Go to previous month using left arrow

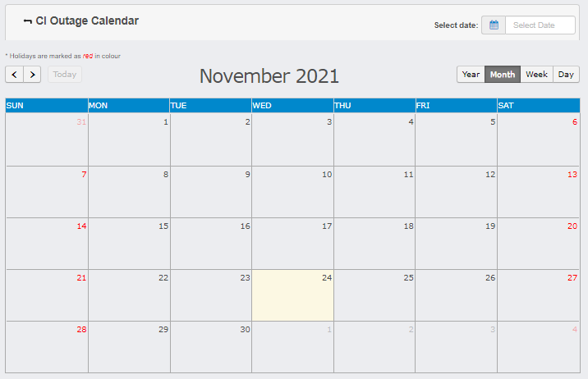14,75
